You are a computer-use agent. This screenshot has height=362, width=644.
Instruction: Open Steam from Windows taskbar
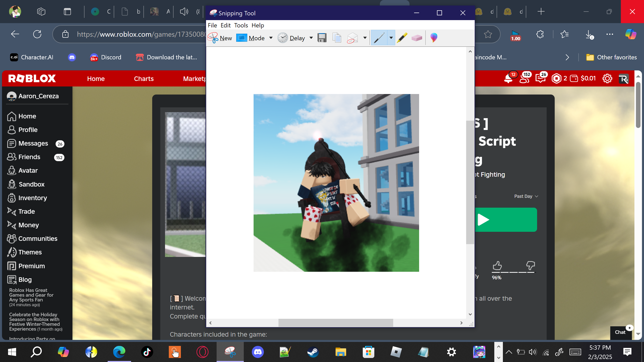[x=313, y=352]
